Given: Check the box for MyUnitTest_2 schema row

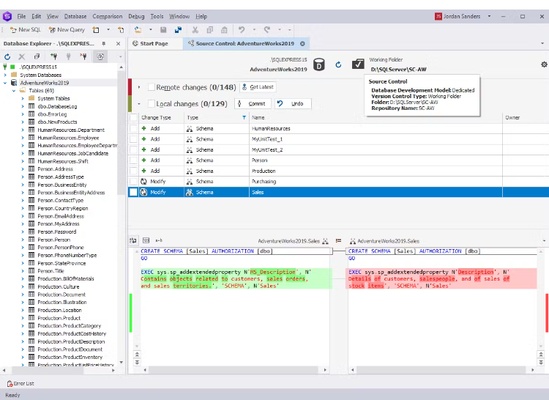Looking at the screenshot, I should click(x=133, y=150).
